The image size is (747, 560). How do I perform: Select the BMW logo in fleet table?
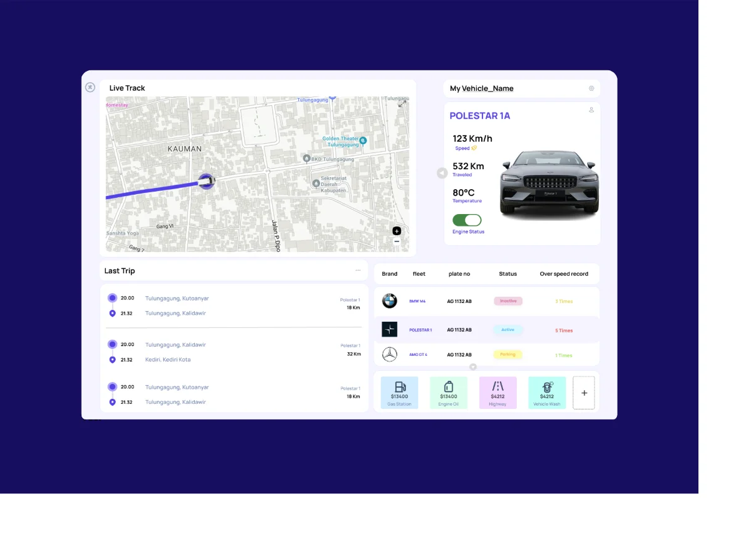[390, 301]
